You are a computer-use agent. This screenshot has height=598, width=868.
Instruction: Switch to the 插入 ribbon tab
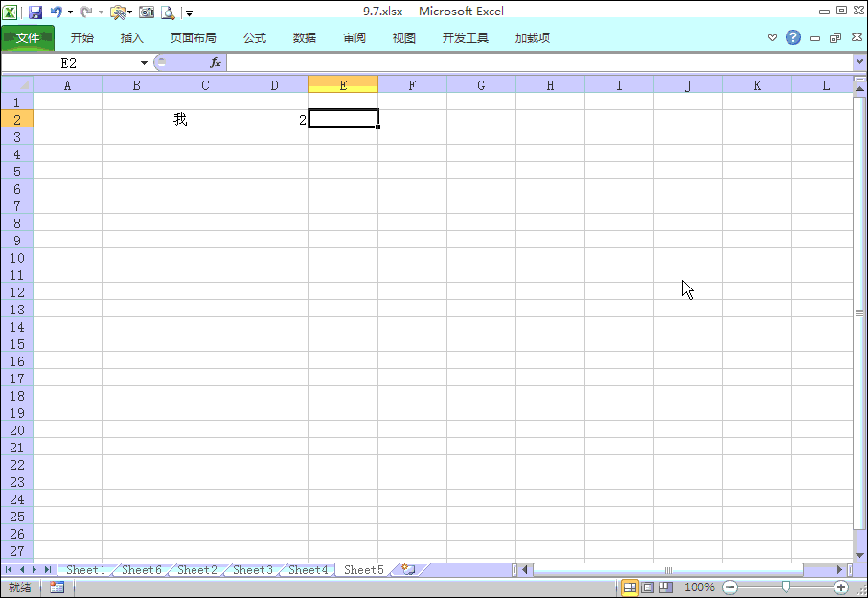pyautogui.click(x=132, y=37)
